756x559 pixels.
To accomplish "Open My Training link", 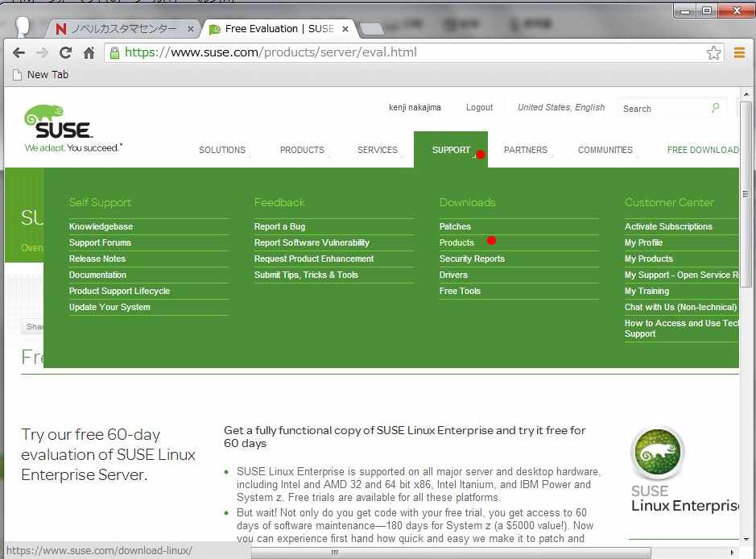I will (647, 291).
